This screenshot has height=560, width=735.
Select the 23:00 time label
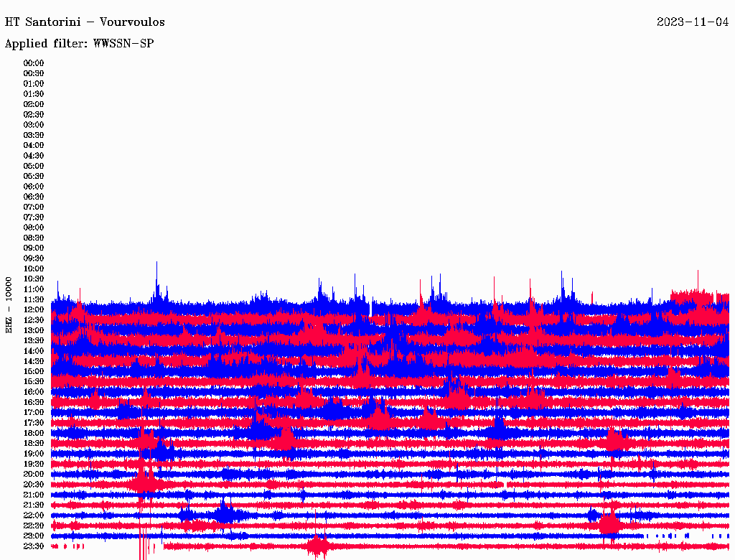[34, 536]
